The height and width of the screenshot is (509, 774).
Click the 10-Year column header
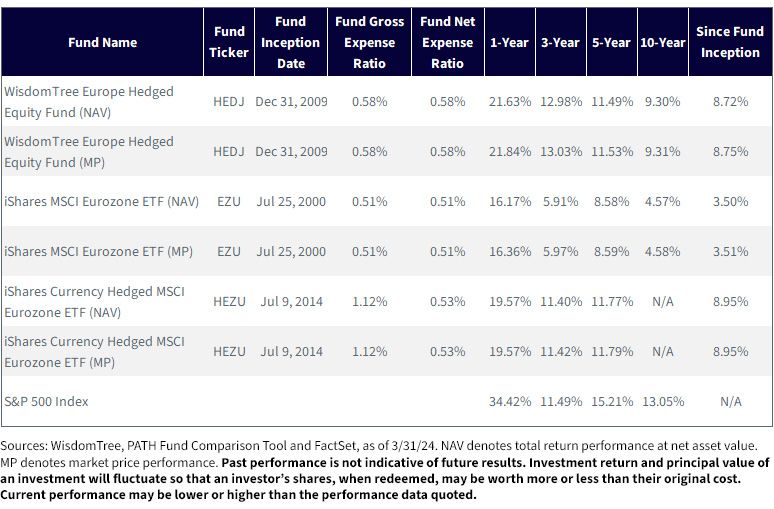(662, 42)
